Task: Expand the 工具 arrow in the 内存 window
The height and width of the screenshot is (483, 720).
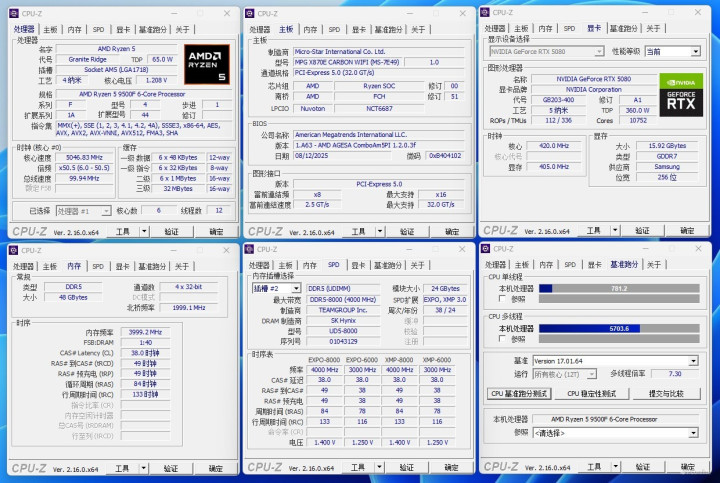Action: [x=144, y=468]
